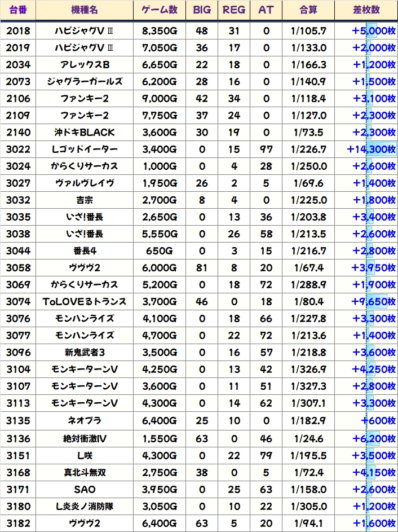Image resolution: width=398 pixels, height=532 pixels.
Task: Select machine number 3136 cell
Action: 18,438
